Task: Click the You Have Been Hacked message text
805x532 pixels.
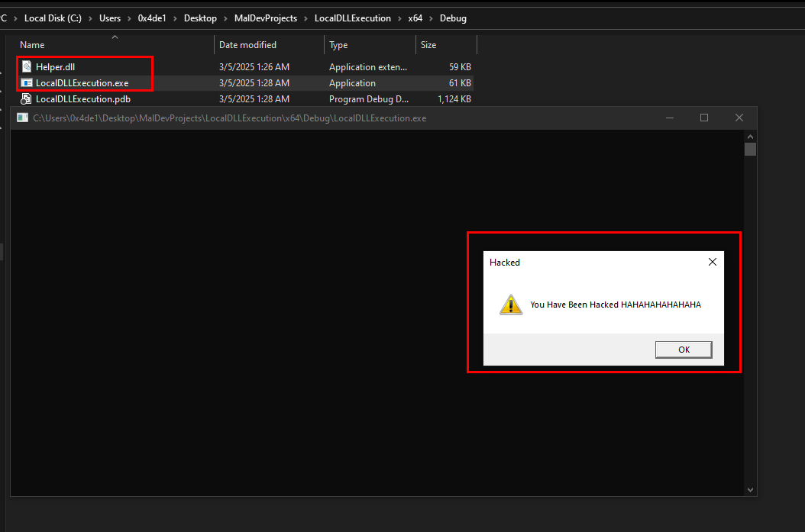Action: 616,305
